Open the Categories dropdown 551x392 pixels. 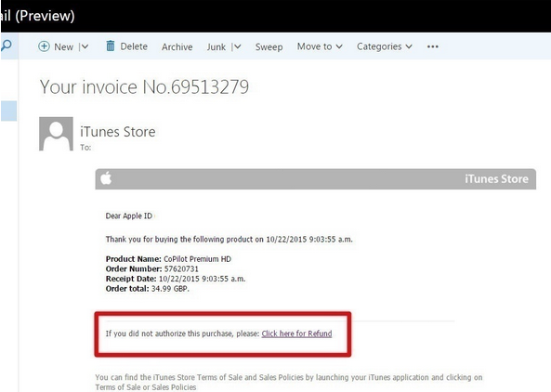pos(385,46)
